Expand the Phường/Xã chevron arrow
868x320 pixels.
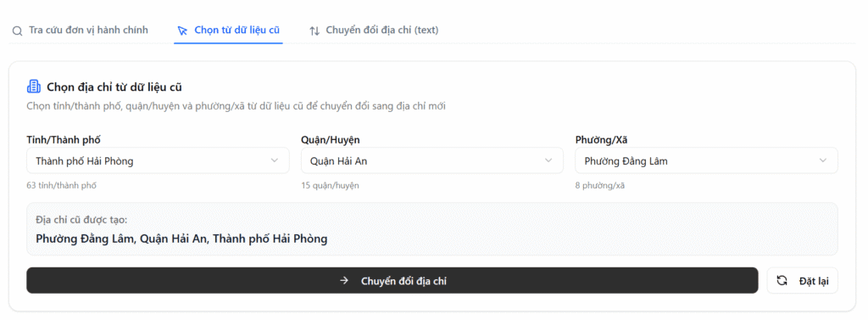pos(823,160)
